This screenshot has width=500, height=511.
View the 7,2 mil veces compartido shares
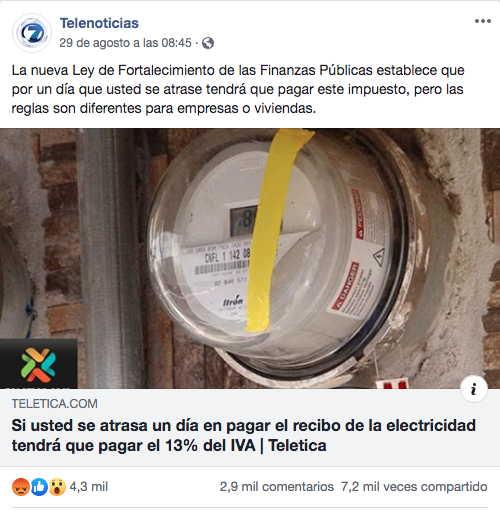414,487
